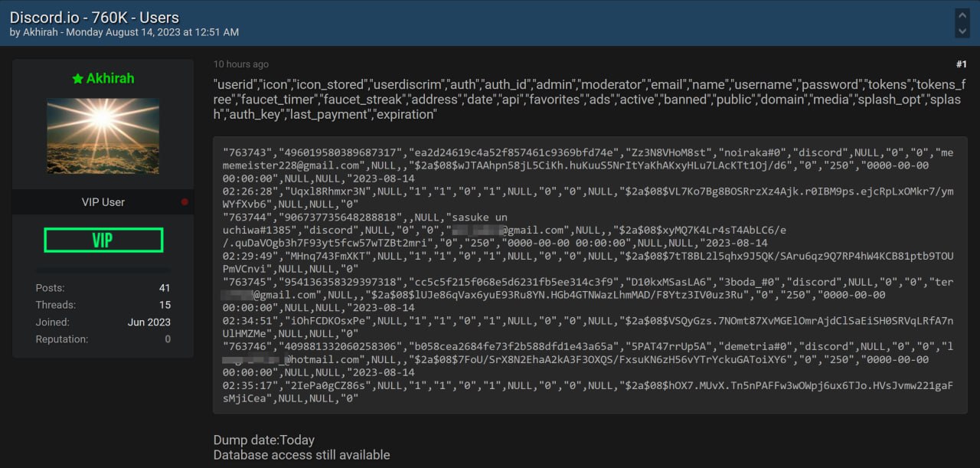Click the up arrow in thread header
Viewport: 980px width, 468px height.
coord(962,15)
